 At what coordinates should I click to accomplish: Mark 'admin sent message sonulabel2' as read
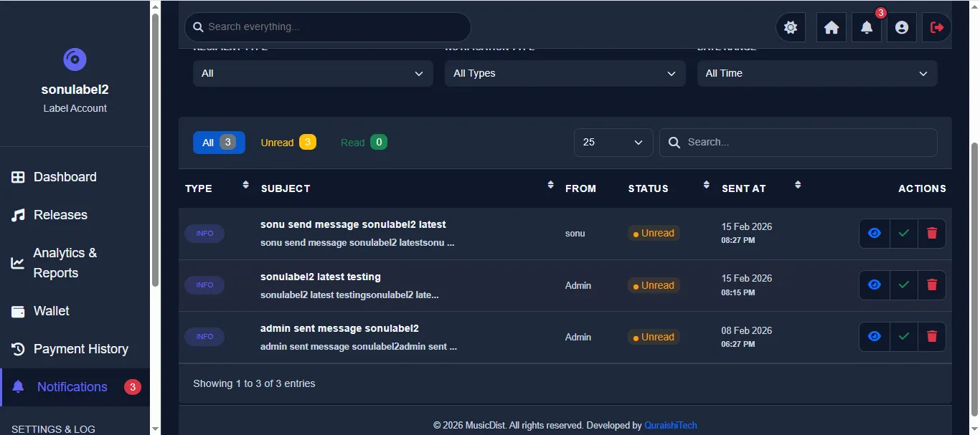[904, 337]
